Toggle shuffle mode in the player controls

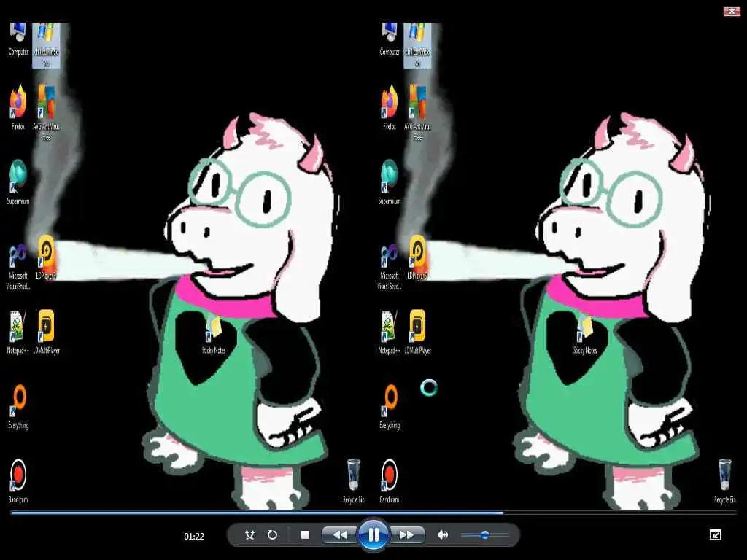tap(249, 535)
